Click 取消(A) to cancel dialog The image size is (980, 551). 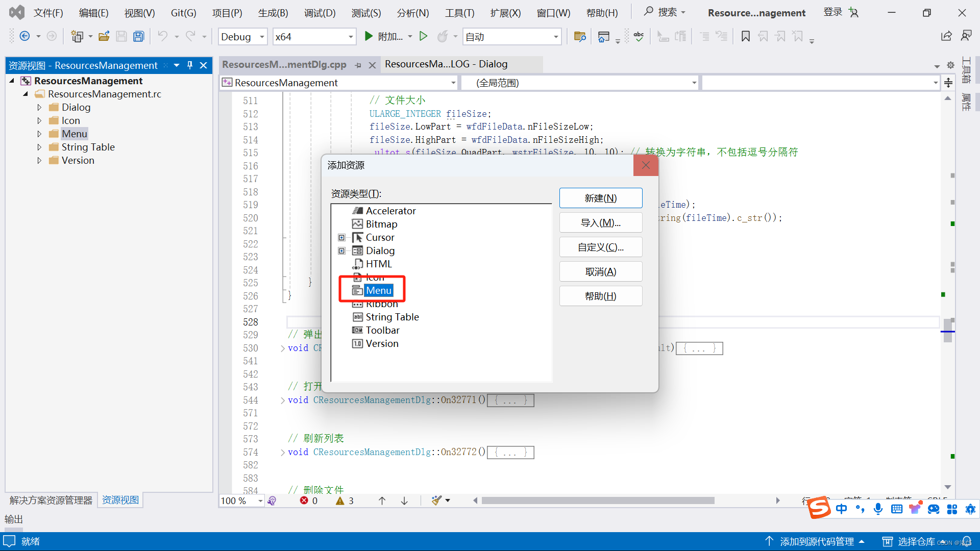(x=600, y=271)
